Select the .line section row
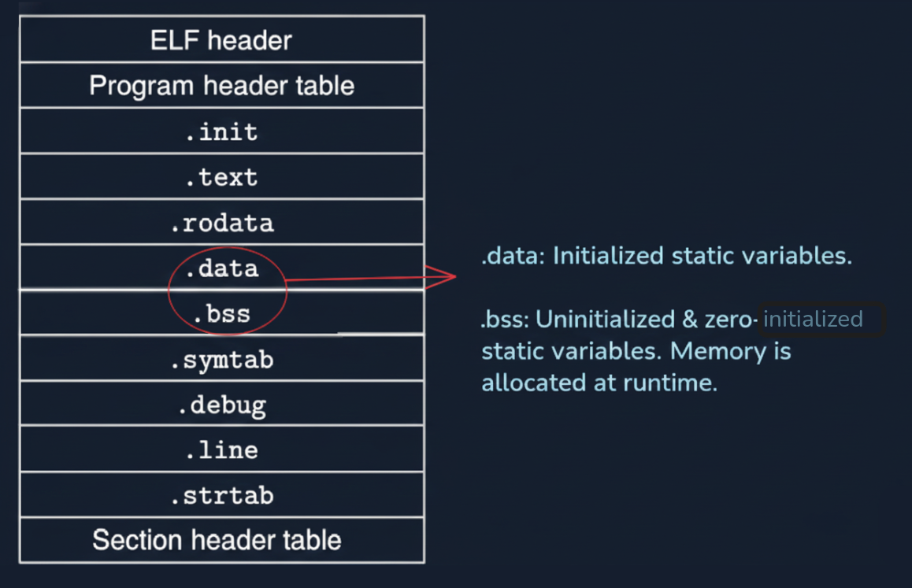The width and height of the screenshot is (912, 588). tap(221, 450)
